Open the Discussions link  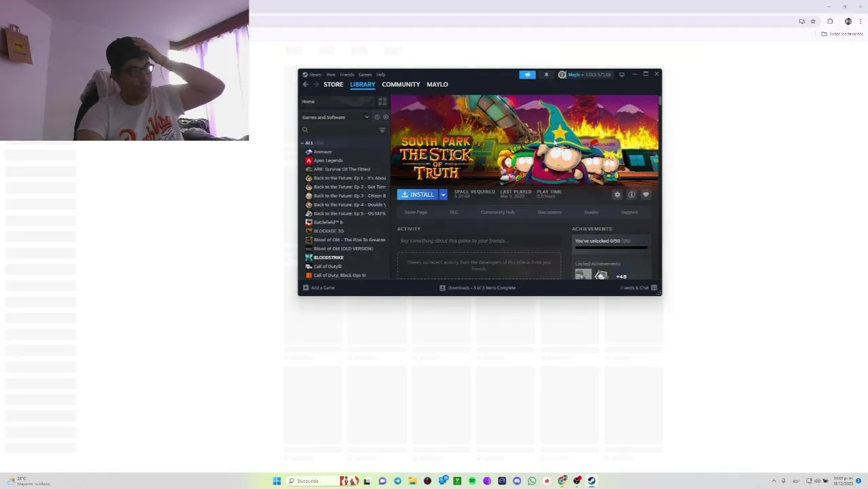[x=549, y=212]
